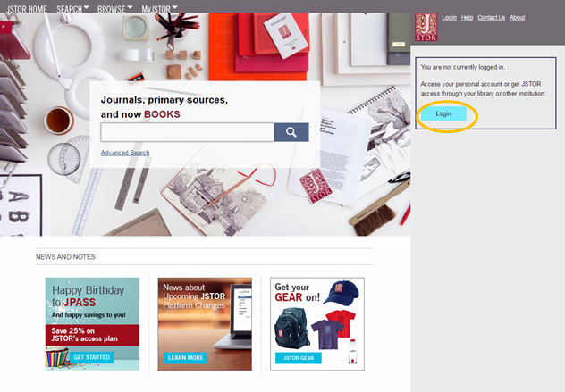Open the About link
Viewport: 565px width, 392px height.
click(x=517, y=17)
